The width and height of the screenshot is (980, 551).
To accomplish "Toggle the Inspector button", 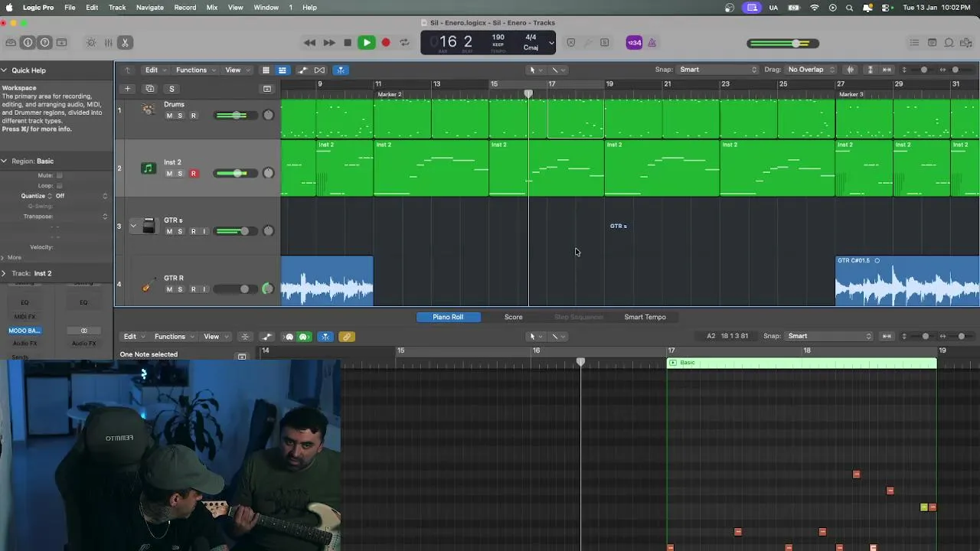I will tap(28, 43).
